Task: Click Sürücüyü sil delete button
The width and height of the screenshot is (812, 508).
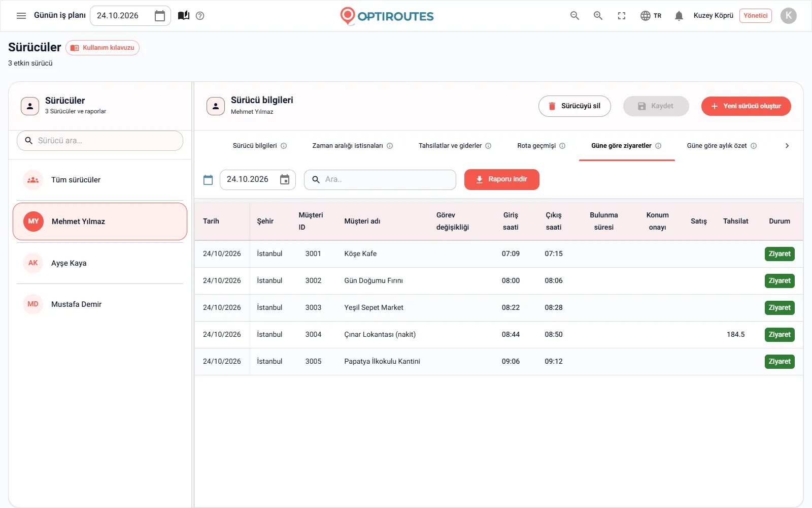Action: (574, 106)
